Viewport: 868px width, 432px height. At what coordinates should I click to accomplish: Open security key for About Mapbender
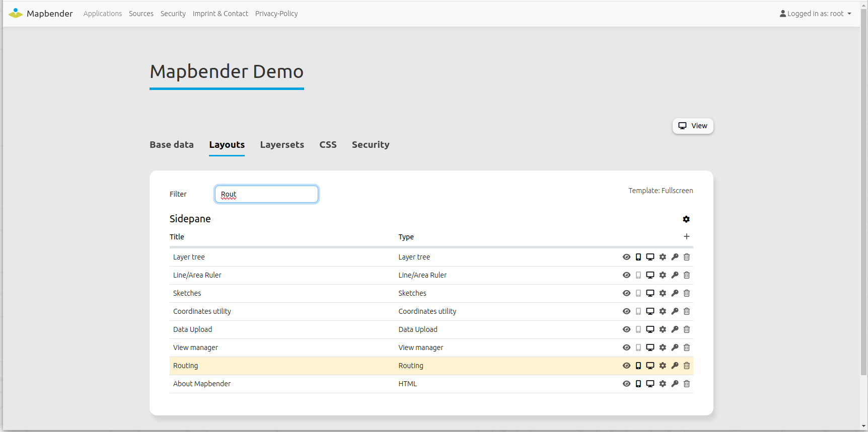675,384
